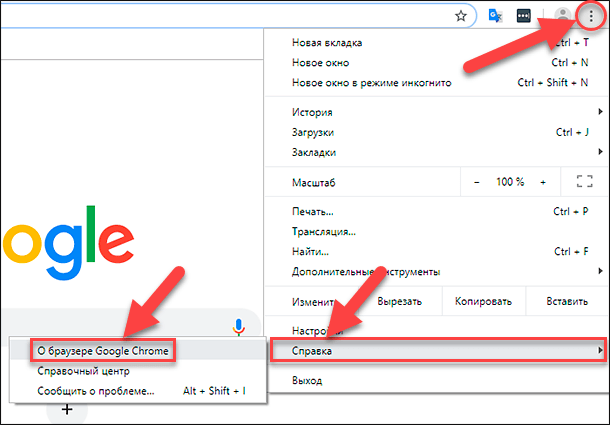Choose Трансляция... menu entry
The image size is (610, 425).
tap(436, 232)
